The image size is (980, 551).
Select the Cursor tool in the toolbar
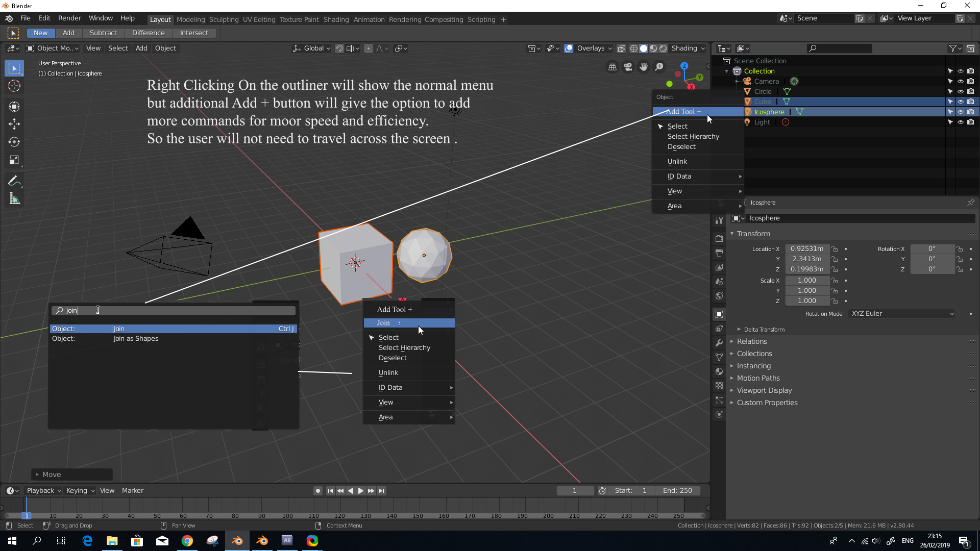click(x=14, y=86)
